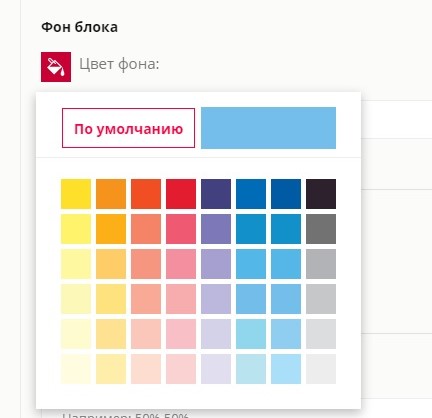This screenshot has height=418, width=432.
Task: Choose the pink-red swatch in second row
Action: point(181,229)
